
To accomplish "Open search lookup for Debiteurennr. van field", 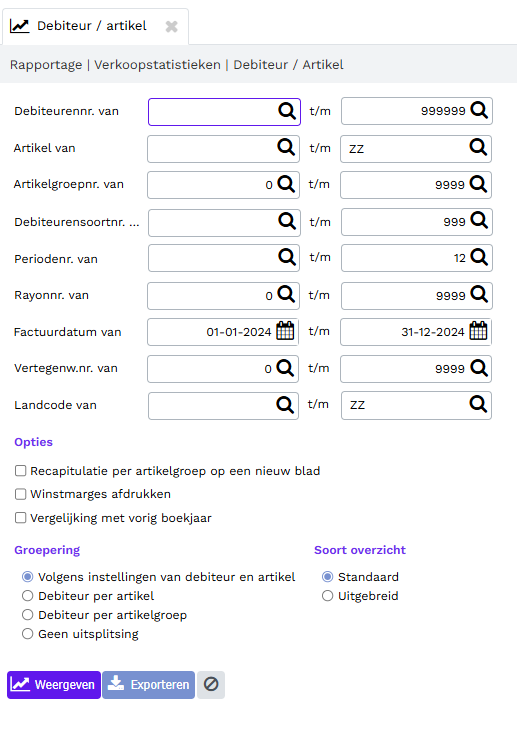I will point(287,111).
